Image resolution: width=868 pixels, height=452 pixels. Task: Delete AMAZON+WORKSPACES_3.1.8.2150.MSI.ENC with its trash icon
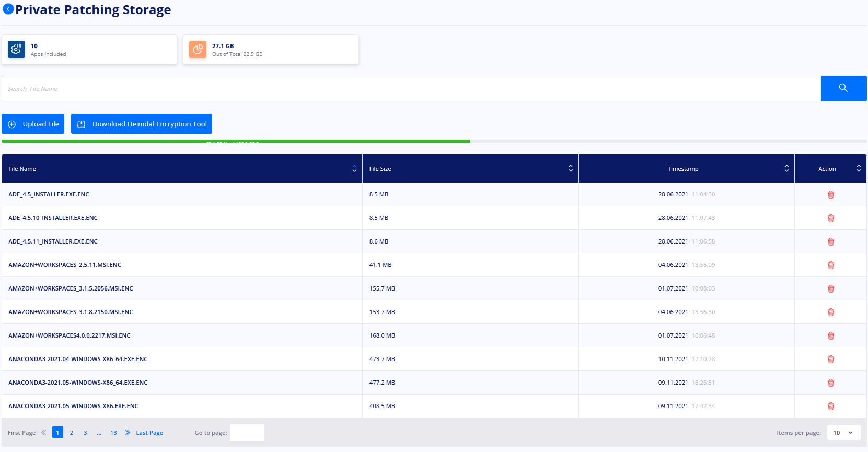[831, 312]
